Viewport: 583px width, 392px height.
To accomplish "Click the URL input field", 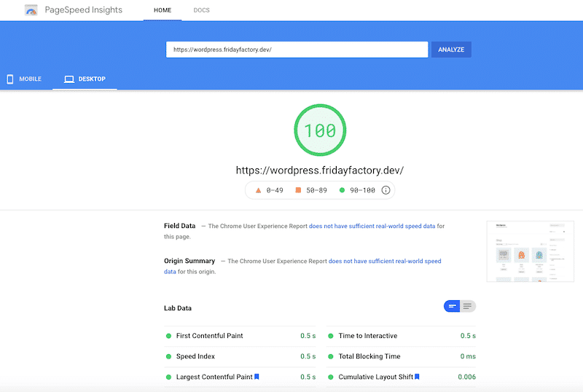I will [x=297, y=50].
